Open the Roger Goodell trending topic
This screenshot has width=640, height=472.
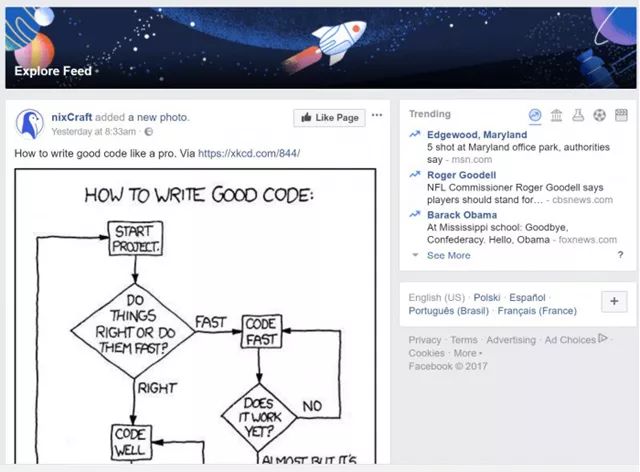(x=461, y=175)
